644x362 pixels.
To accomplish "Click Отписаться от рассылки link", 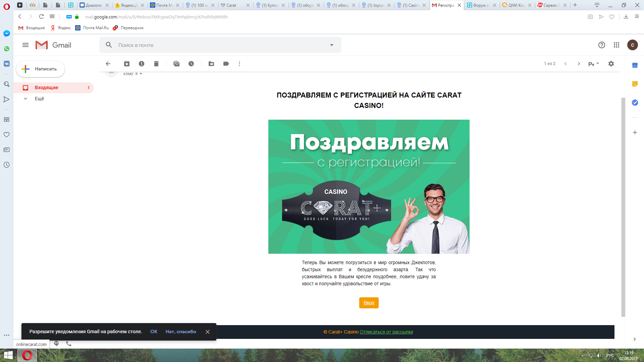I will [386, 332].
